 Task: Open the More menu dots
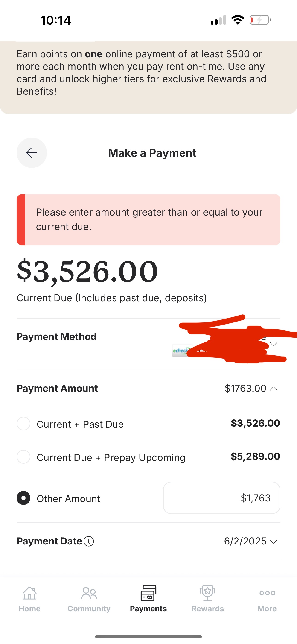click(267, 593)
